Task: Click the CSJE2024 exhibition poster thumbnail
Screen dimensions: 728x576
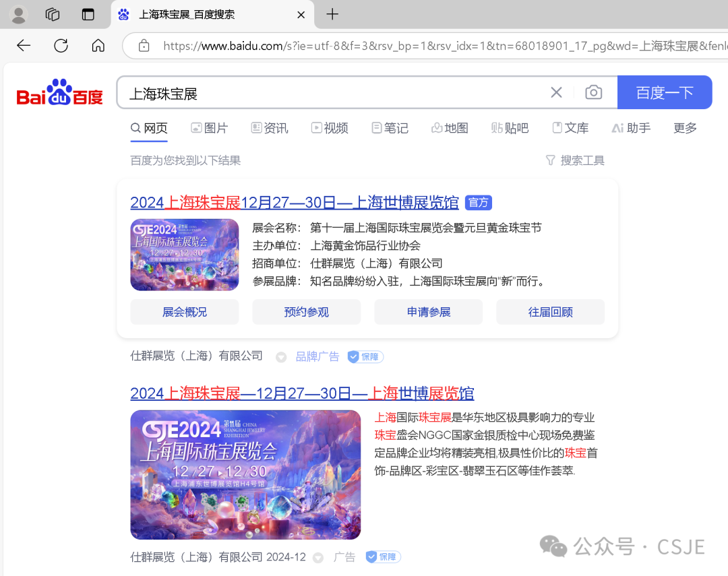Action: click(184, 255)
